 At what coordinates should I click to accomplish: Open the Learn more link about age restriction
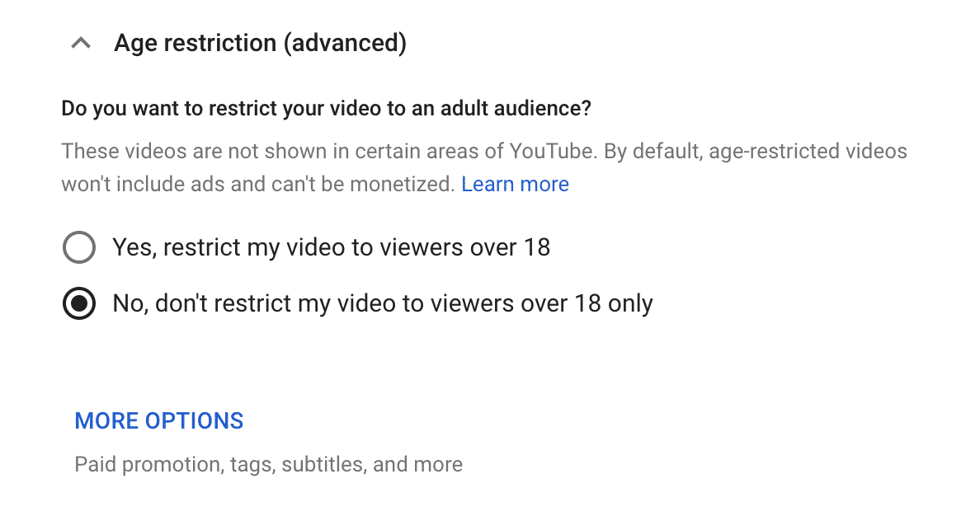click(x=515, y=184)
